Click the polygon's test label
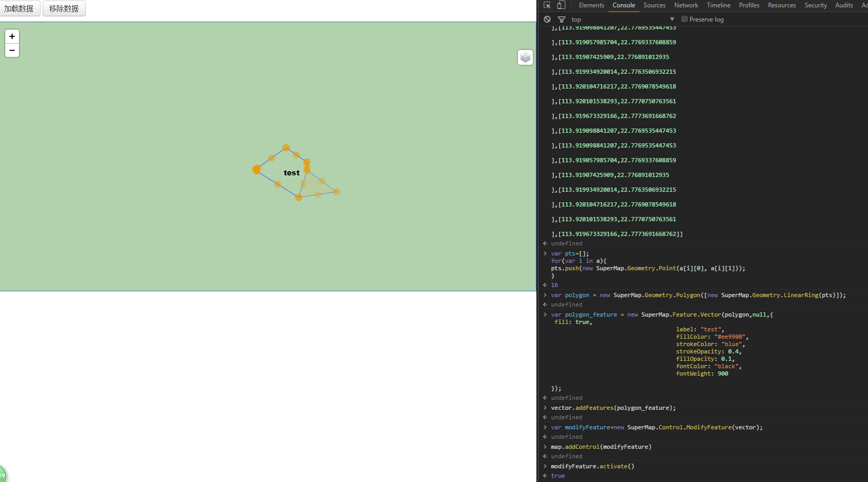868x482 pixels. pos(292,173)
